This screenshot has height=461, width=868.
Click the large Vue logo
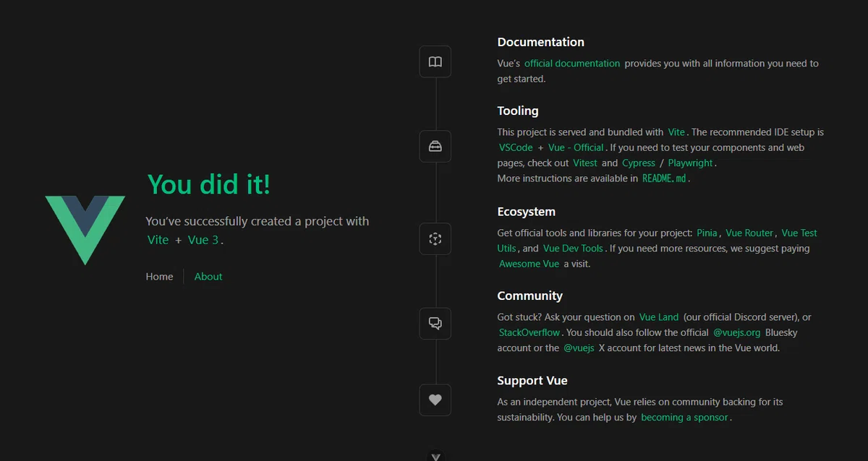click(85, 230)
